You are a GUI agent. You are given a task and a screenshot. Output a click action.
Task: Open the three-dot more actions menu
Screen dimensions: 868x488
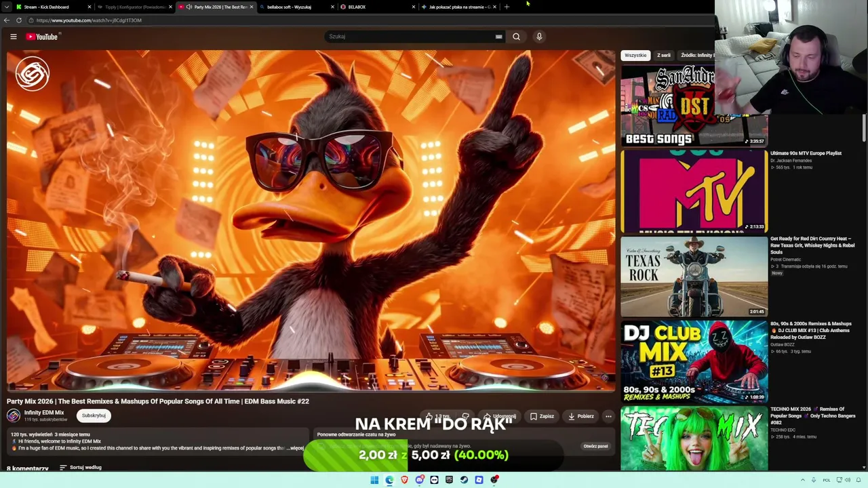point(608,416)
